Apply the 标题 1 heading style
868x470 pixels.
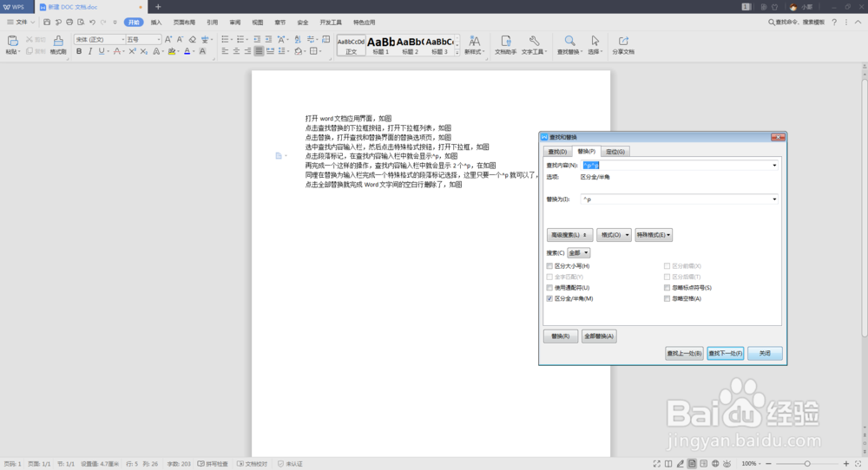[x=381, y=45]
